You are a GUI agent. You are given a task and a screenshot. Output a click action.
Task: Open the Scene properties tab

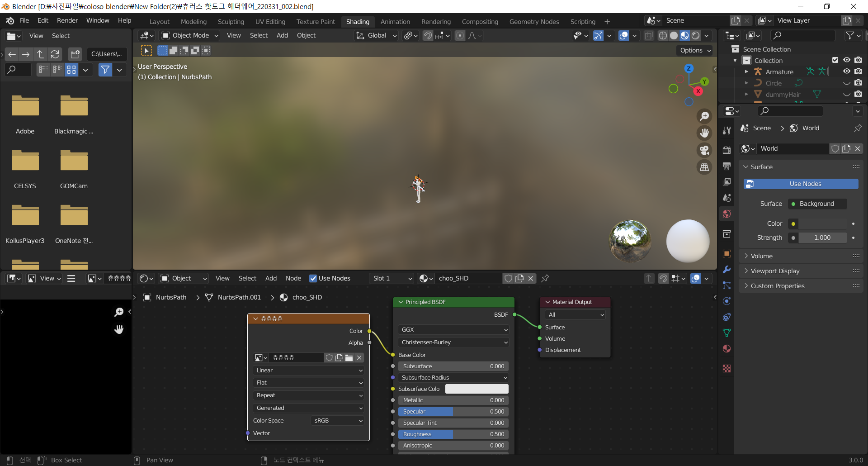tap(726, 198)
